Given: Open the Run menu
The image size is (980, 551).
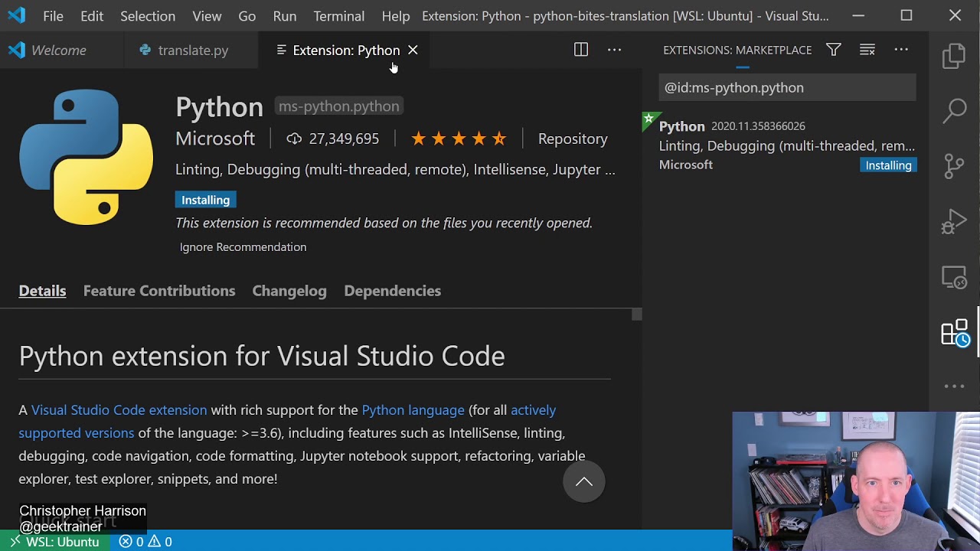Looking at the screenshot, I should point(285,16).
